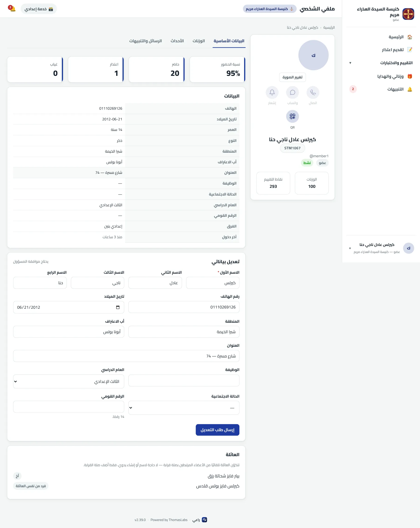Open the الأحداث events tab

[x=177, y=41]
